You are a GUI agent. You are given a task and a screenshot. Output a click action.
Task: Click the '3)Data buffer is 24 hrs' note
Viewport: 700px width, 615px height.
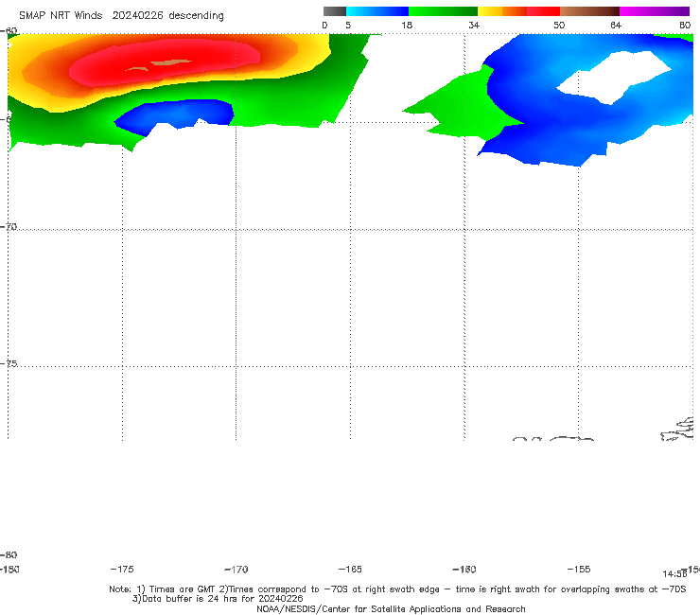pyautogui.click(x=218, y=599)
